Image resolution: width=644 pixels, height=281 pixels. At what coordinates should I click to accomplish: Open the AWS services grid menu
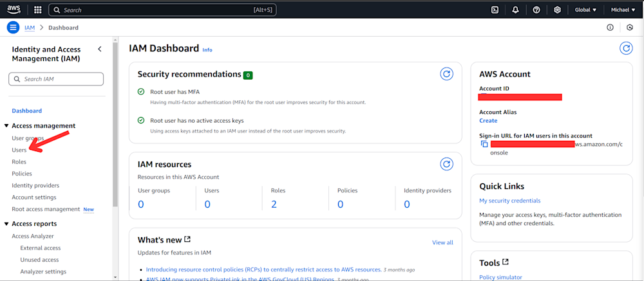click(x=37, y=10)
